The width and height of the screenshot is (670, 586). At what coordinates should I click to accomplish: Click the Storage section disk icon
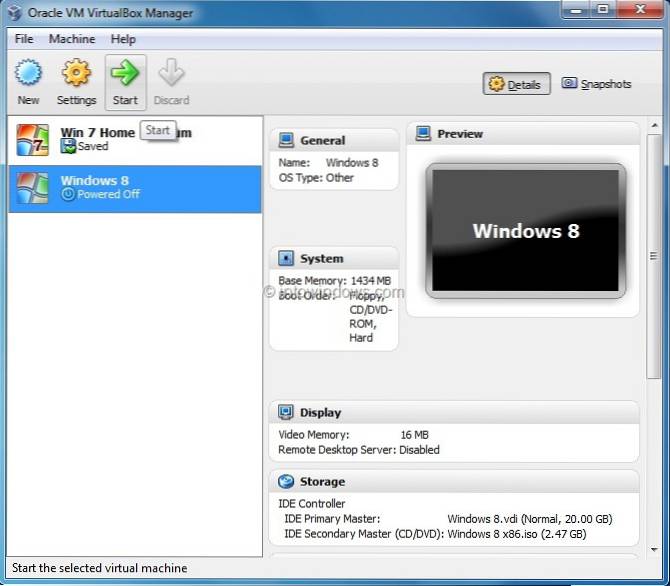[x=286, y=481]
